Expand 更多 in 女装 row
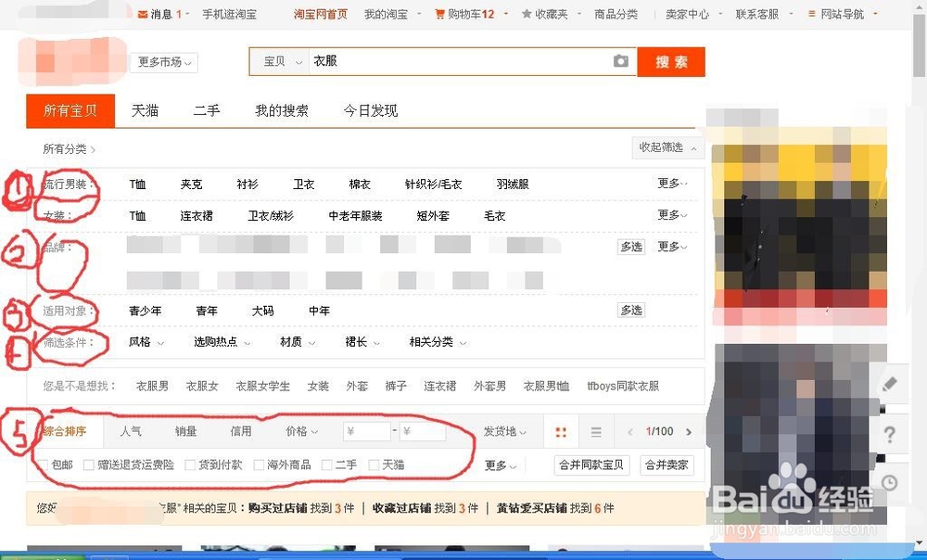The width and height of the screenshot is (927, 560). (672, 215)
